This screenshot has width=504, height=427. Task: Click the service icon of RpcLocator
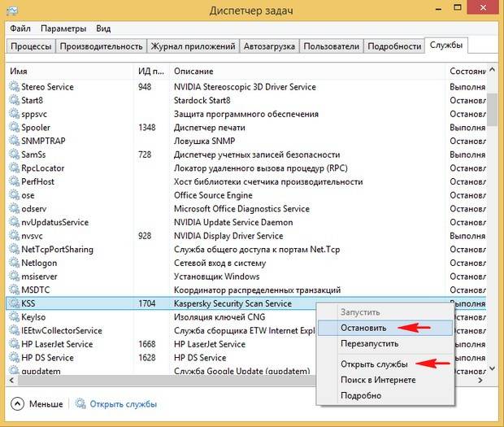pyautogui.click(x=14, y=168)
